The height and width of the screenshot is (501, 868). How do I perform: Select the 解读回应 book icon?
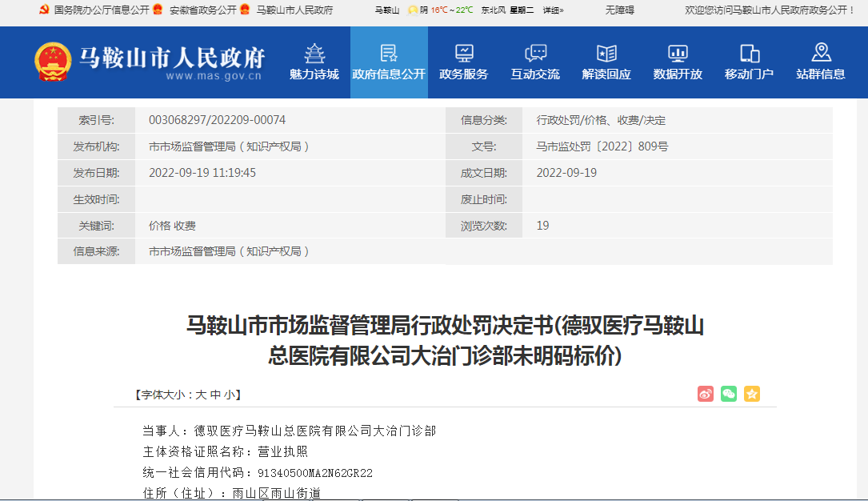click(606, 54)
